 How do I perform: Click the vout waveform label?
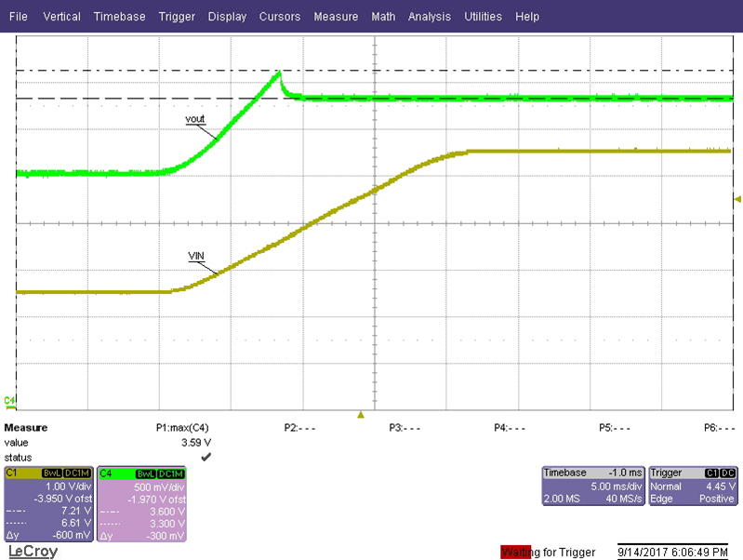(194, 118)
